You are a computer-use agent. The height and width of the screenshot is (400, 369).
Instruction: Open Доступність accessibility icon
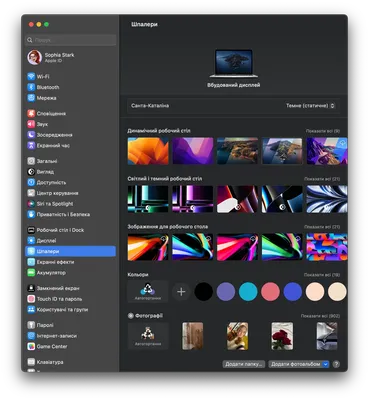point(31,182)
